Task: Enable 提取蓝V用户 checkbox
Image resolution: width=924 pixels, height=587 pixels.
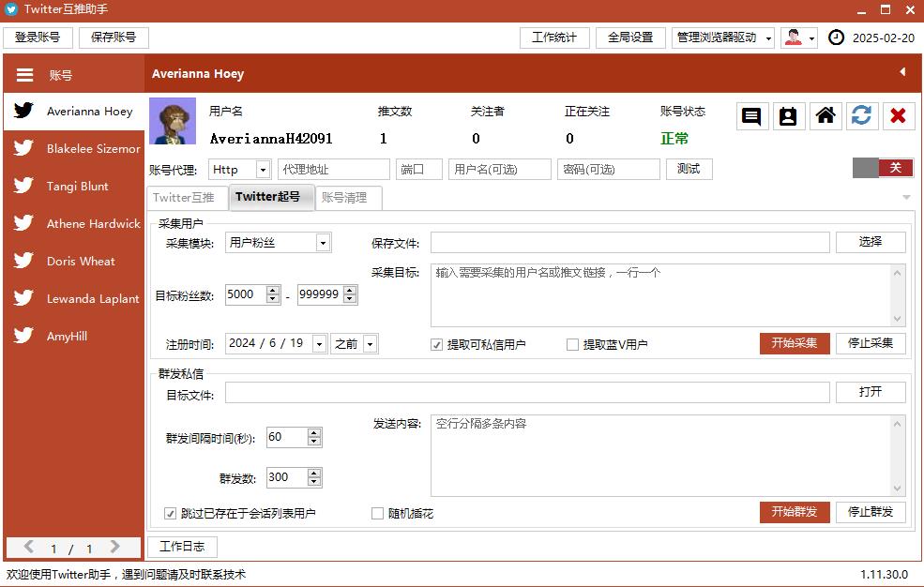Action: tap(572, 345)
